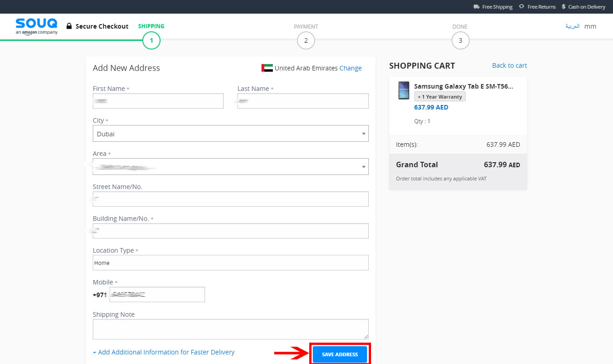This screenshot has height=364, width=613.
Task: Expand Add Additional Information for Faster Delivery
Action: click(x=164, y=352)
